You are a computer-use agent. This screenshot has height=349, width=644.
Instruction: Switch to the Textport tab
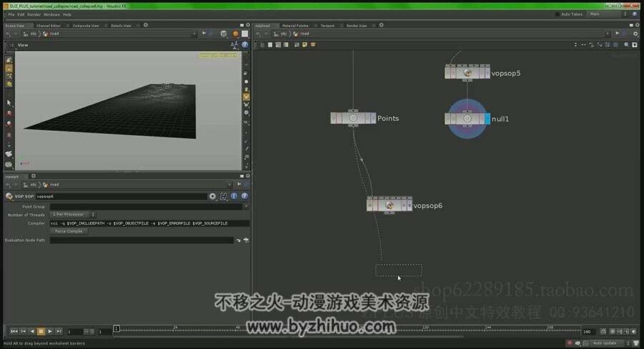(327, 26)
